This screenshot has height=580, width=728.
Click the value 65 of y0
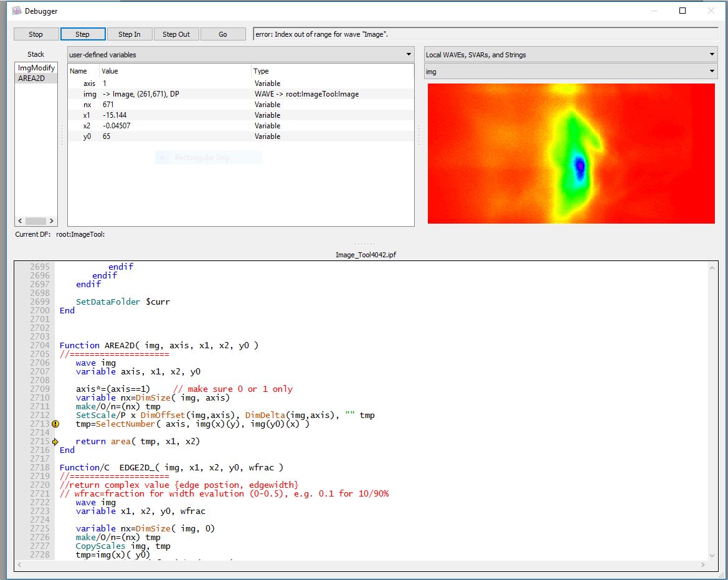click(x=106, y=136)
